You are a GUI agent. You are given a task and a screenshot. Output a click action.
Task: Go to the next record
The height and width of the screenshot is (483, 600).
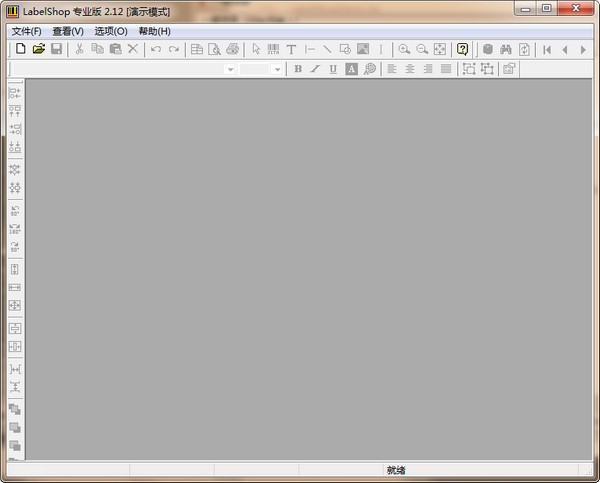583,49
